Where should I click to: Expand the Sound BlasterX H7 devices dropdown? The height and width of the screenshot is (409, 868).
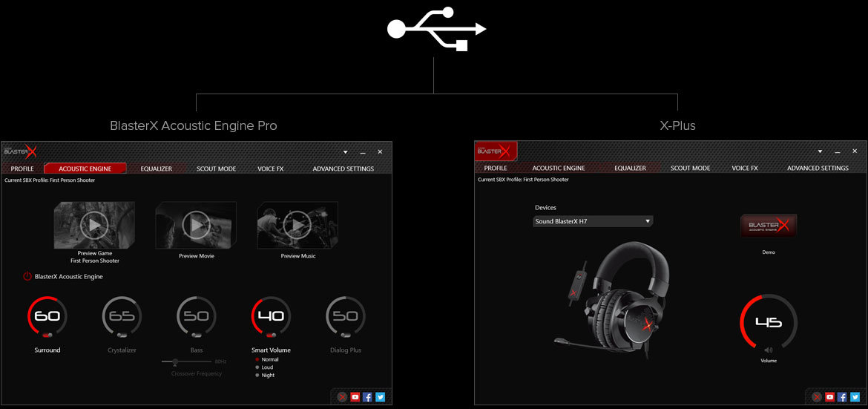[647, 221]
